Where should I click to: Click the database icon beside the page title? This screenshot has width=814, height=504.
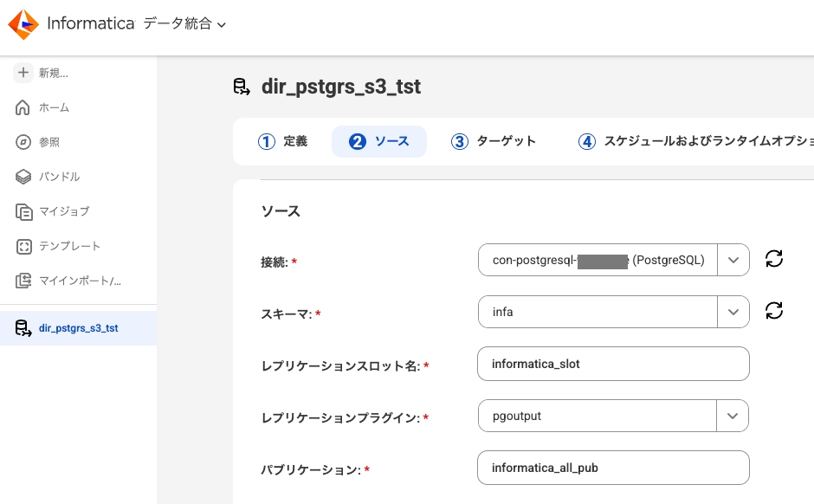pos(242,87)
